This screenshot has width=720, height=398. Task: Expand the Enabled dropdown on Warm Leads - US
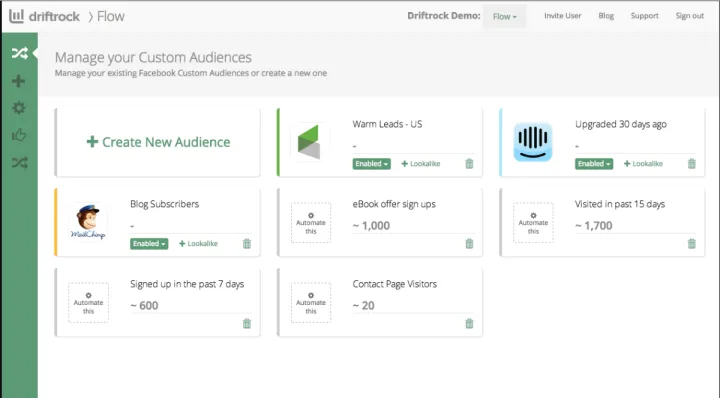click(x=371, y=164)
